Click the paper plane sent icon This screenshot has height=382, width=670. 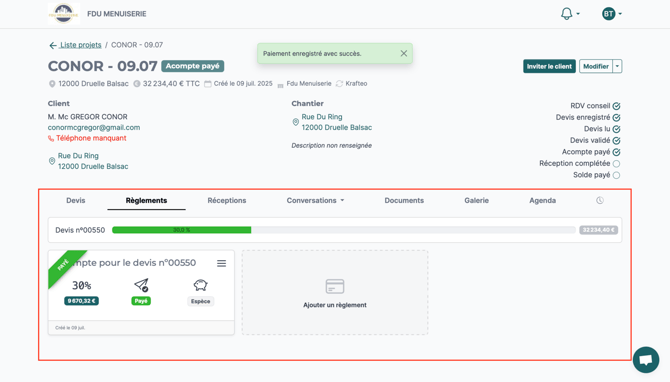pos(141,285)
